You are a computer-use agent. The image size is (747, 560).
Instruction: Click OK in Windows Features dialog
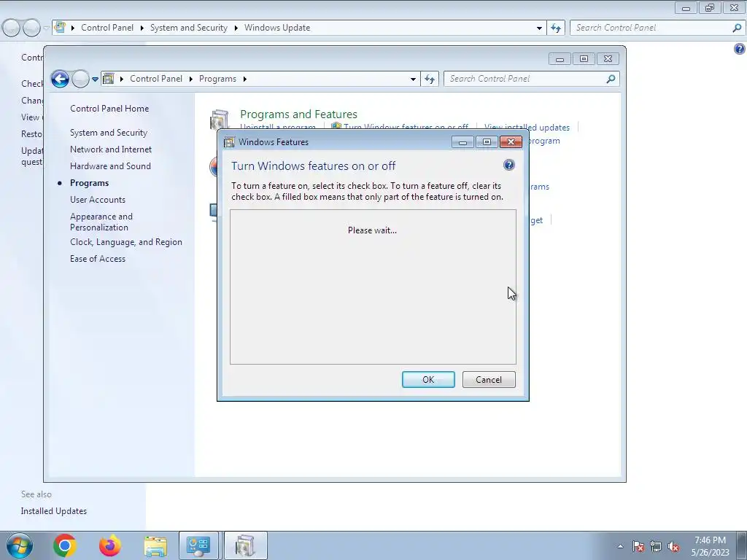point(428,379)
